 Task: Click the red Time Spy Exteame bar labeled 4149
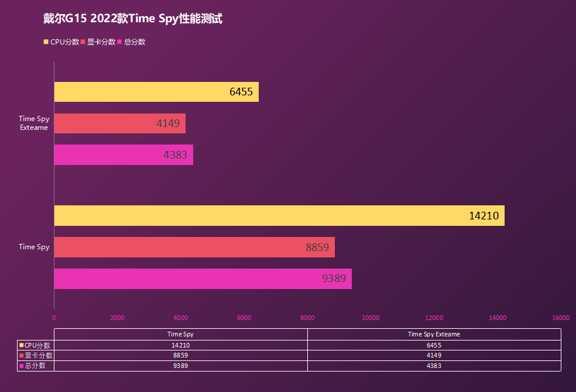[x=119, y=123]
